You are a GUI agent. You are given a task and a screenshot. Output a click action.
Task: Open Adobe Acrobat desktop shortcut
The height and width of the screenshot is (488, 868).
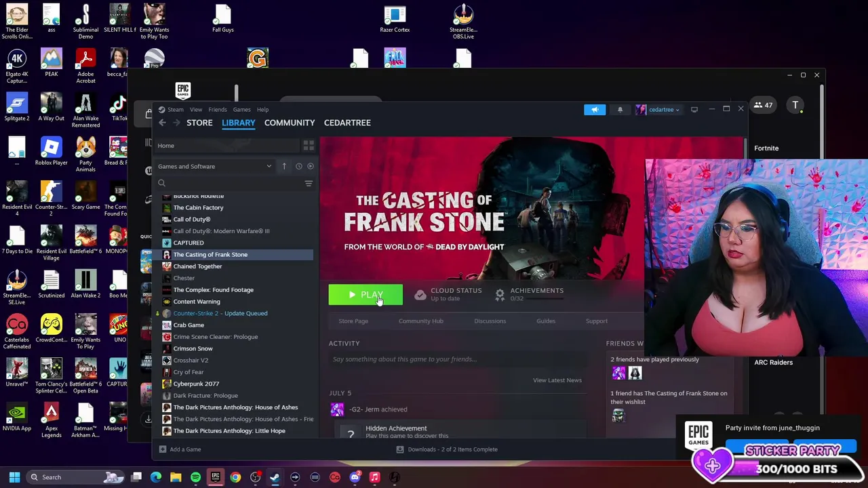[x=85, y=66]
